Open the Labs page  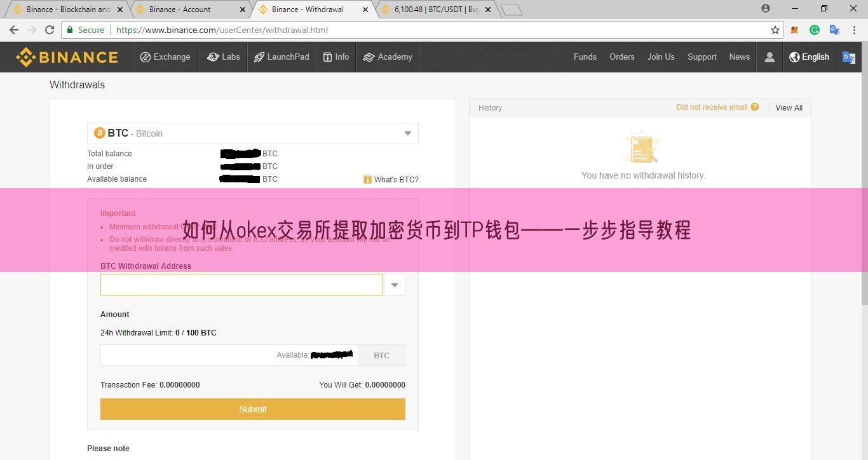point(224,57)
